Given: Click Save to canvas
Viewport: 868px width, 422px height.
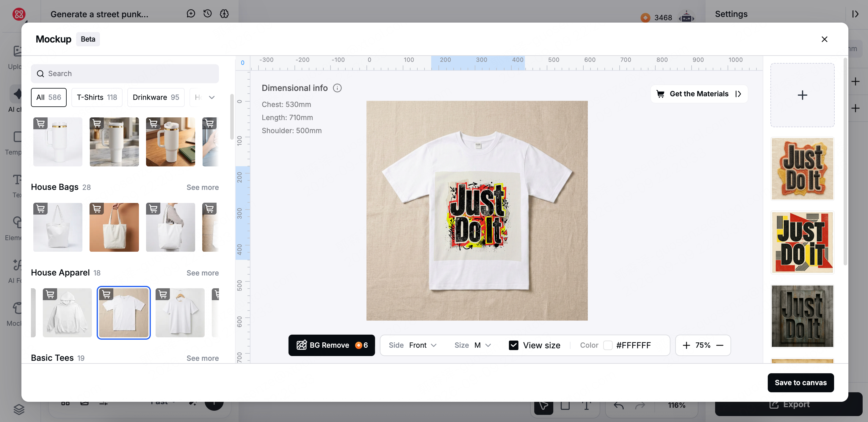Looking at the screenshot, I should (800, 383).
